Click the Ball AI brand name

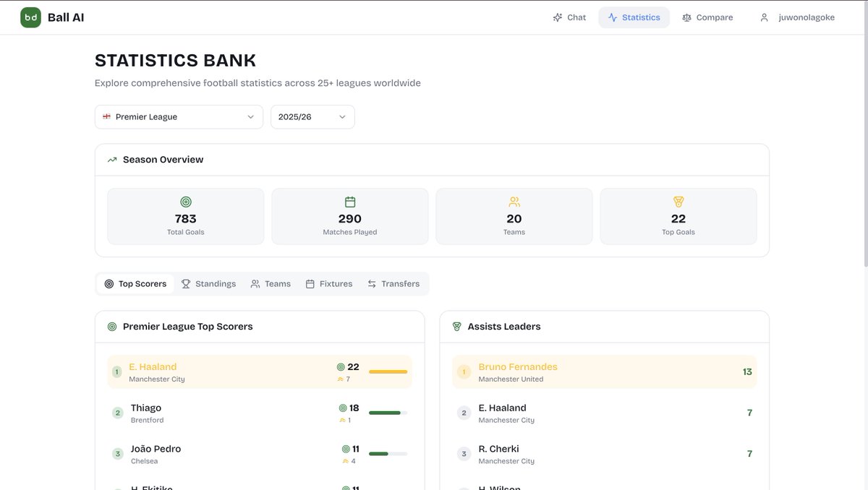click(x=66, y=17)
